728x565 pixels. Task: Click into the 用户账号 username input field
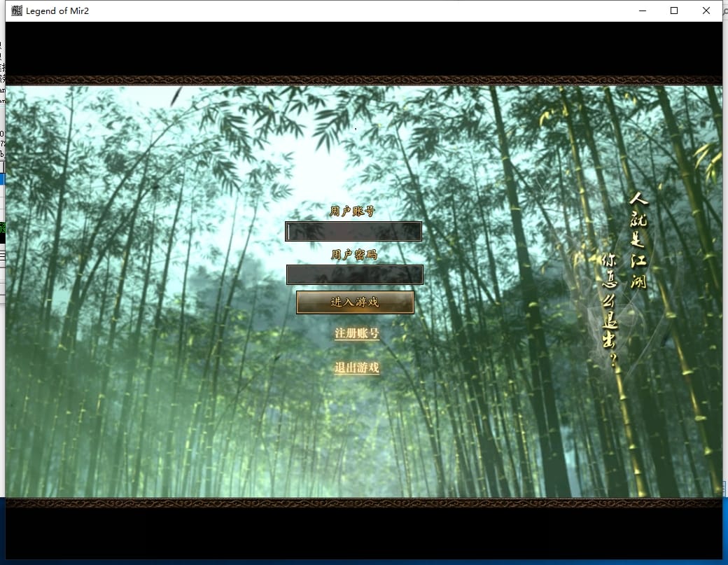(353, 232)
